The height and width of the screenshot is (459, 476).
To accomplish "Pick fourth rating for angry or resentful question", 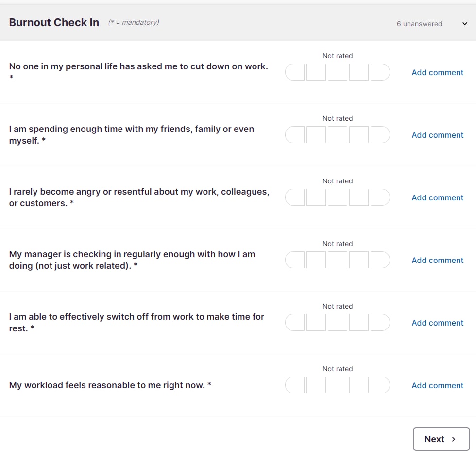I will point(359,197).
